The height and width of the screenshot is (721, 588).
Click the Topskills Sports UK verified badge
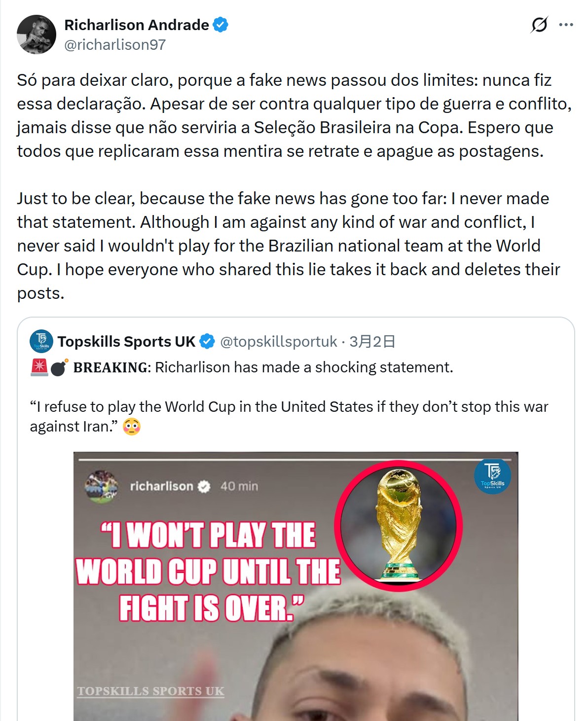207,341
